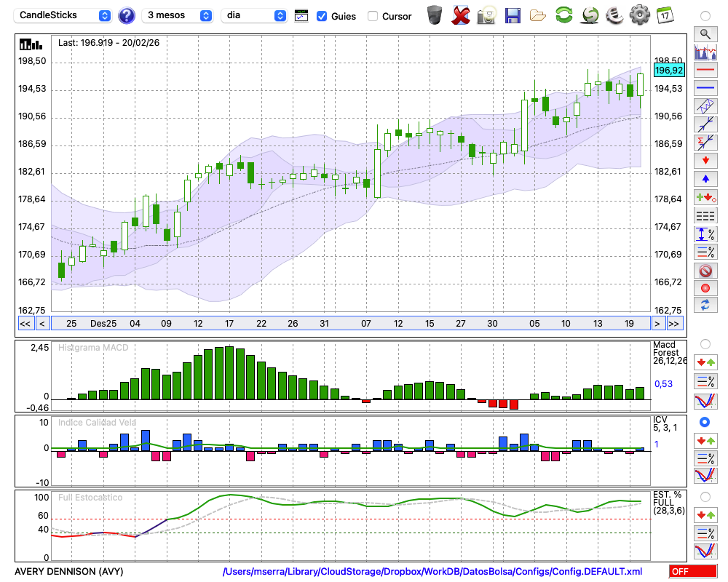The width and height of the screenshot is (728, 582).
Task: Click the magnifier zoom tool in sidebar
Action: (705, 33)
